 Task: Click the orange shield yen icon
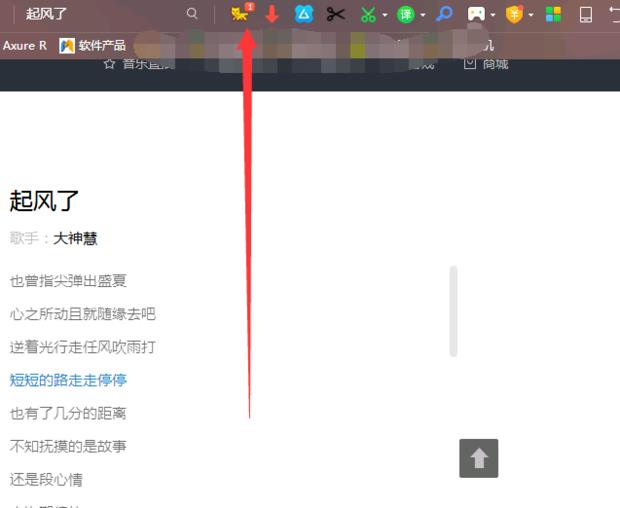514,15
